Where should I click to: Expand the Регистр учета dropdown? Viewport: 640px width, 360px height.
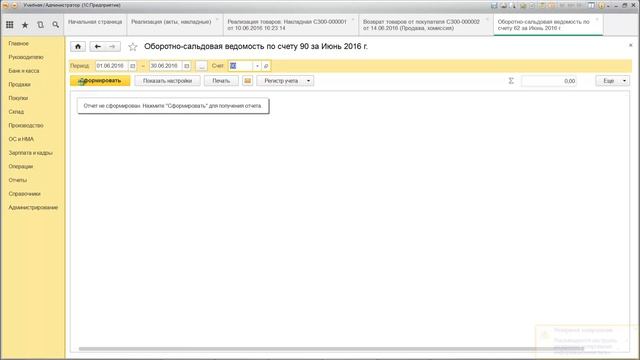[x=309, y=81]
